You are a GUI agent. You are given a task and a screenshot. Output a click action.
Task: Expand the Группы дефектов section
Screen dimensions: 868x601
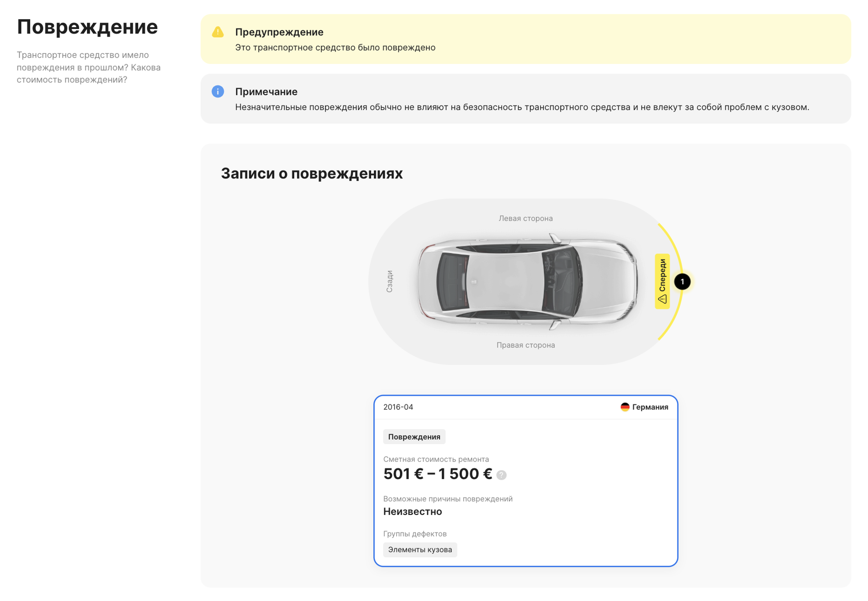[x=415, y=534]
